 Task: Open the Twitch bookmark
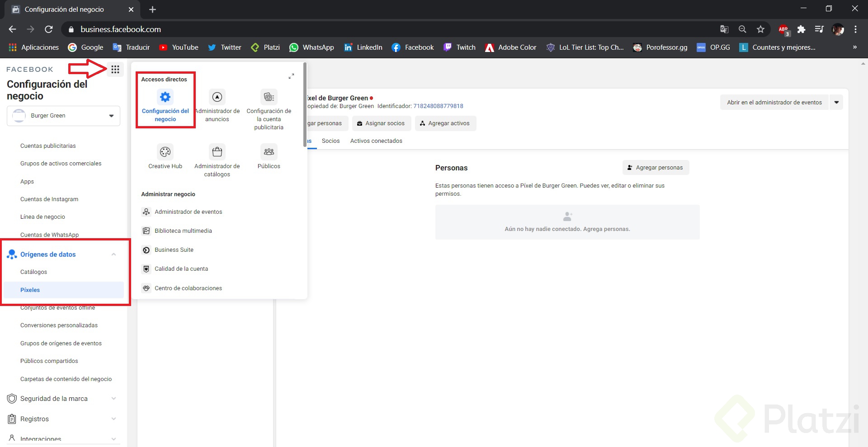tap(459, 47)
